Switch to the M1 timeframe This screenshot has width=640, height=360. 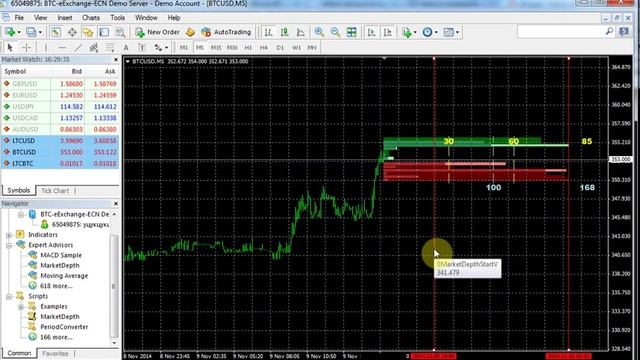pyautogui.click(x=184, y=48)
